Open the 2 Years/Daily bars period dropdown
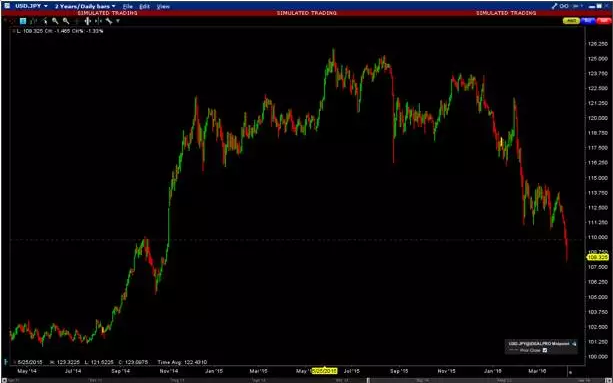Viewport: 613px width, 383px height. tap(85, 6)
